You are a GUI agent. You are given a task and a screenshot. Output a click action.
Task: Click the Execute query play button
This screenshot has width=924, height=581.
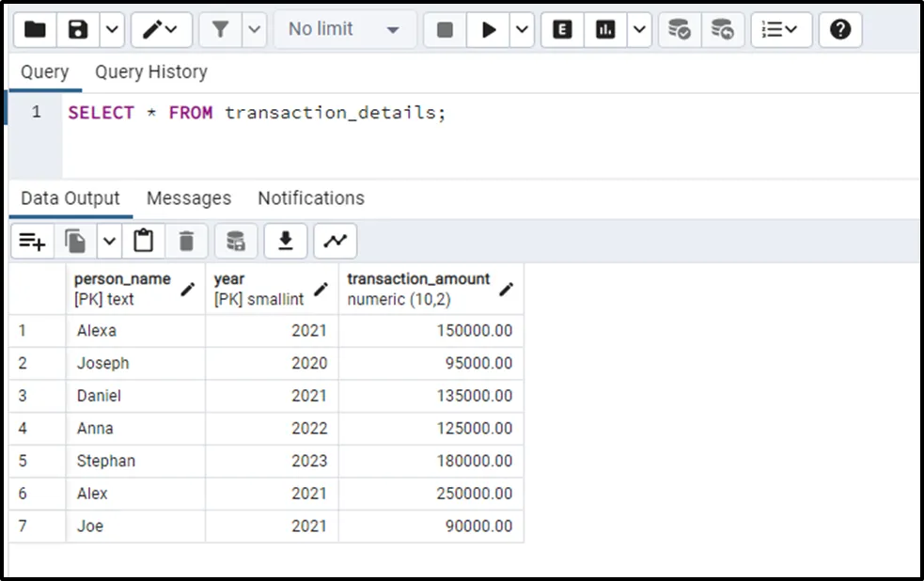[x=489, y=30]
